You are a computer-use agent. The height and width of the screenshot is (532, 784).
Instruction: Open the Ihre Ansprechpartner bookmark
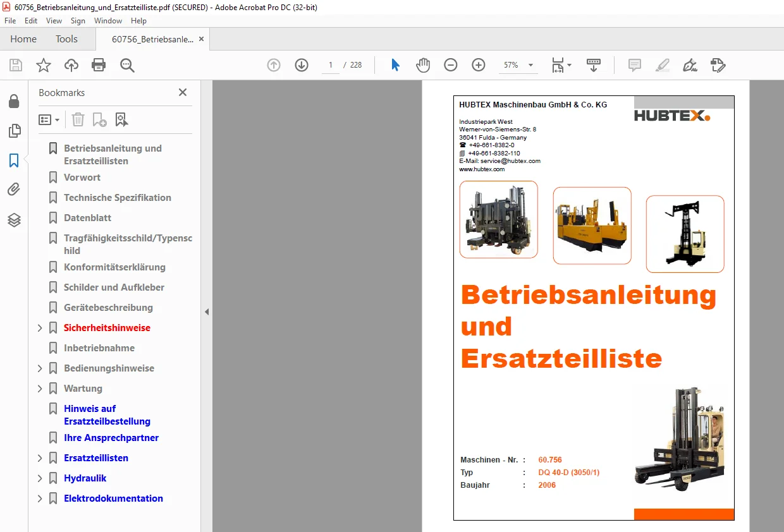click(x=111, y=438)
